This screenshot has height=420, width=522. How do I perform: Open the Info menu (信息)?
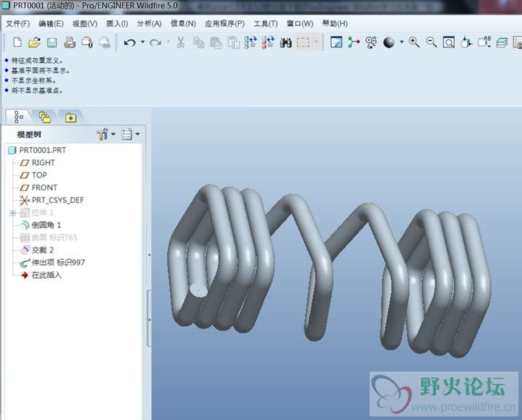(183, 24)
